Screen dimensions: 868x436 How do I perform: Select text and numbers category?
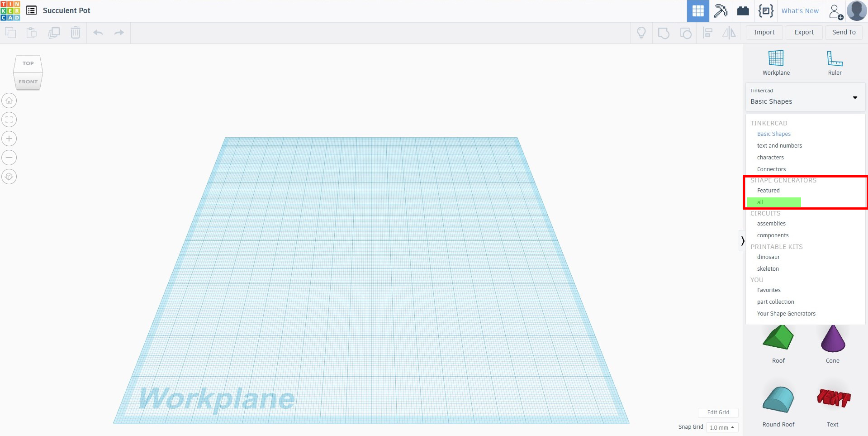779,146
